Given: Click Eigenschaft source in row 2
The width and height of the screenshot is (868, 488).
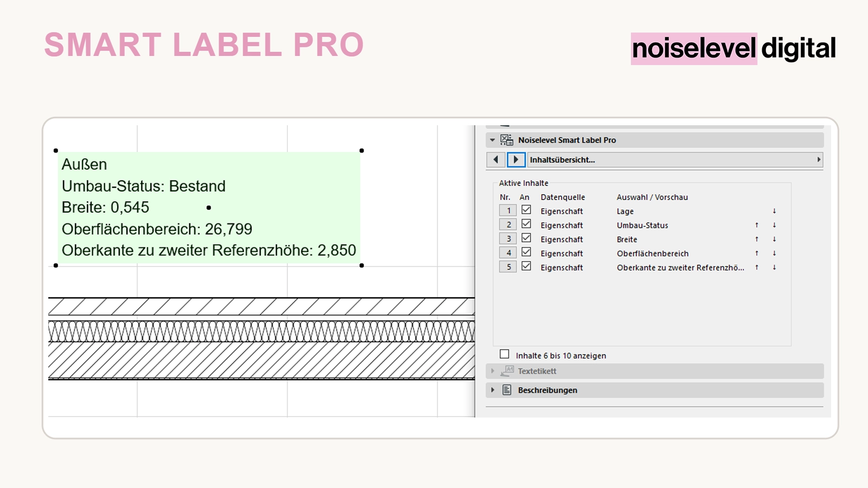Looking at the screenshot, I should [x=561, y=226].
